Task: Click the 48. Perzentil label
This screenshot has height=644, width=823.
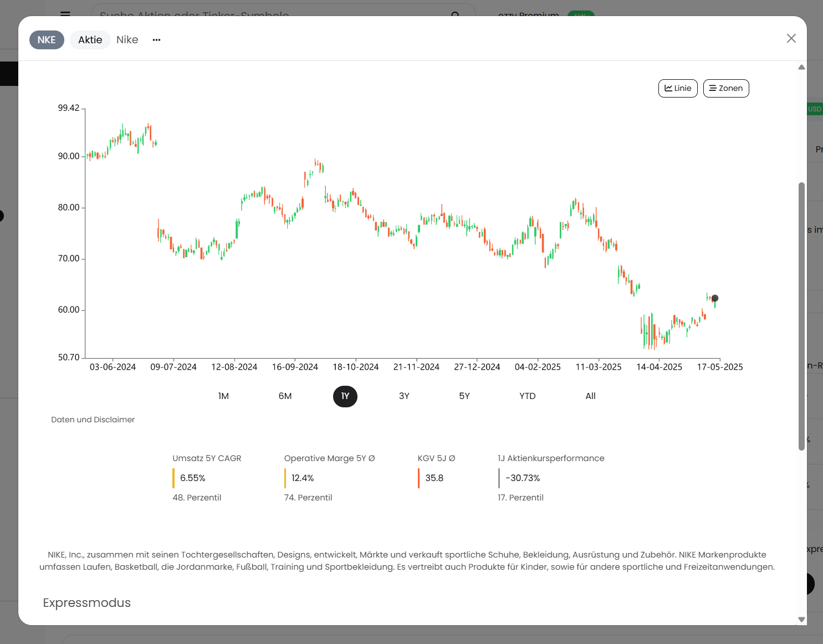Action: coord(197,498)
